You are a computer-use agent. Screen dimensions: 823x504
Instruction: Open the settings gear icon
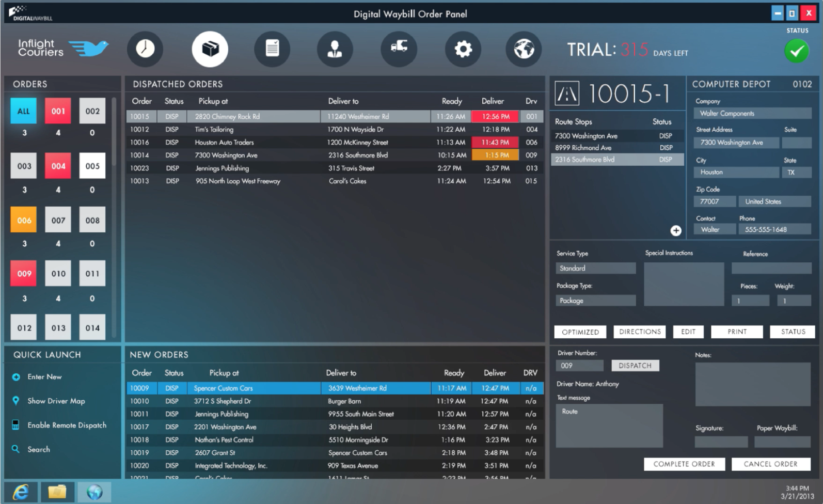(463, 49)
